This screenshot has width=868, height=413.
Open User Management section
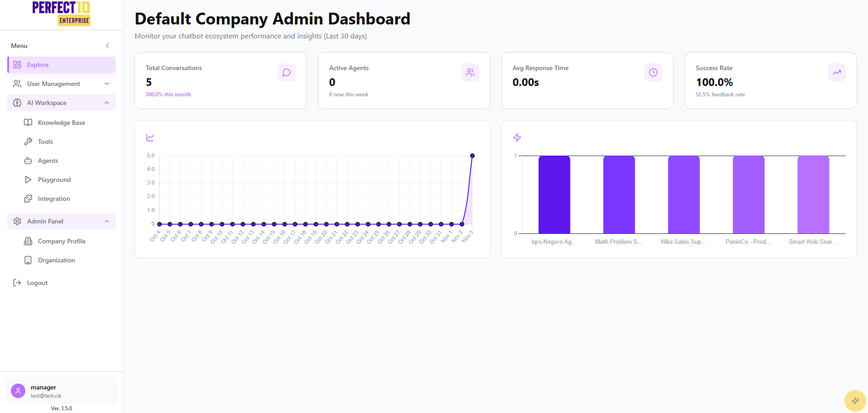tap(61, 84)
